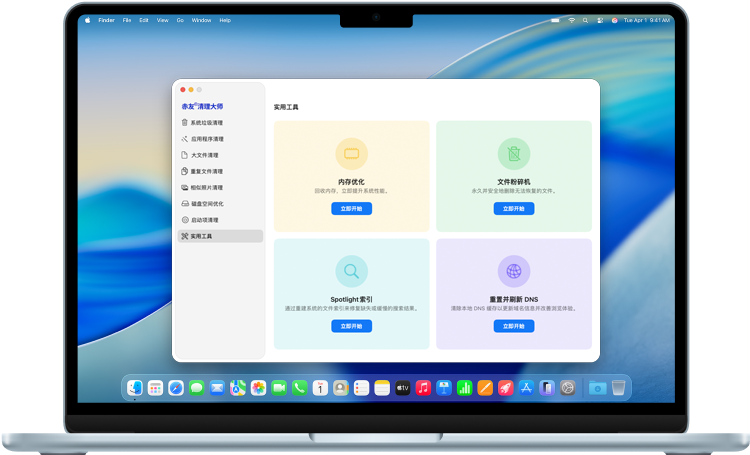
Task: Open the Window menu in menu bar
Action: tap(201, 20)
